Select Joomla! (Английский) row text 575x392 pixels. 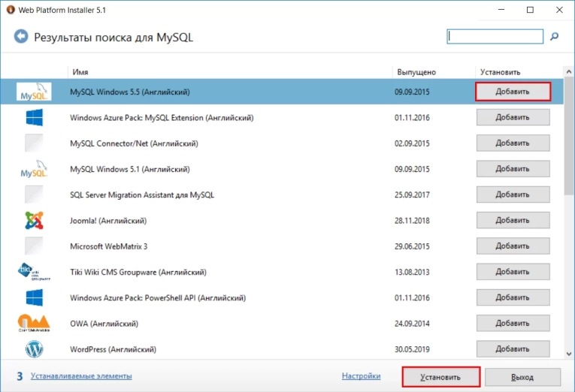108,221
